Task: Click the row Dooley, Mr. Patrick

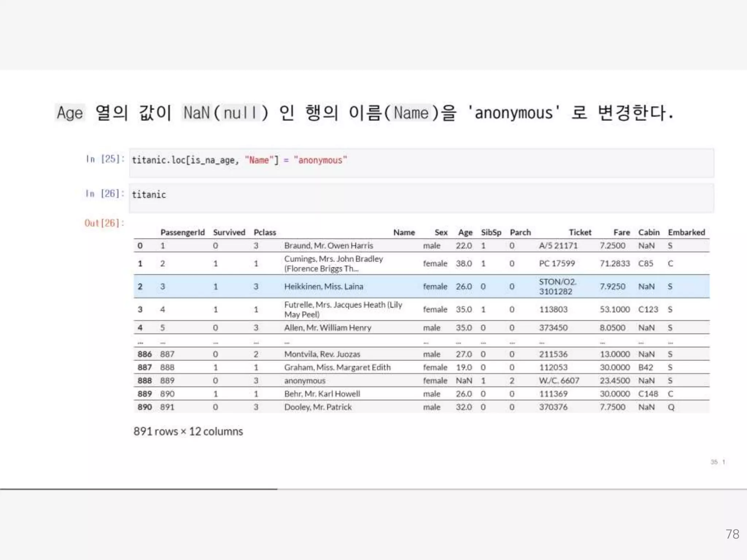Action: tap(318, 407)
